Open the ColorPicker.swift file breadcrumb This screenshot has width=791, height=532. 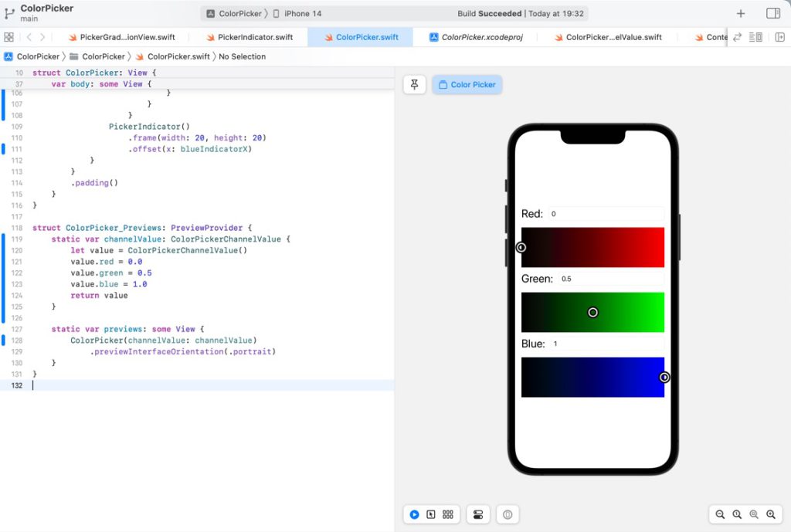tap(172, 56)
